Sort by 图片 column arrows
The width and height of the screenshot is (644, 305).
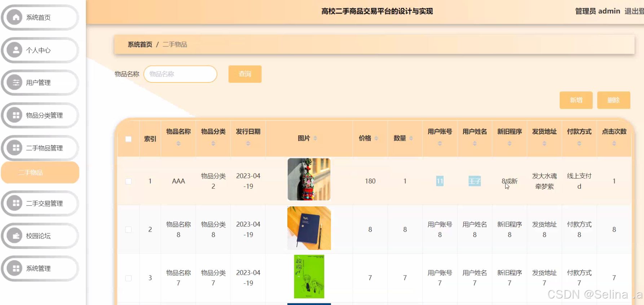click(x=315, y=138)
